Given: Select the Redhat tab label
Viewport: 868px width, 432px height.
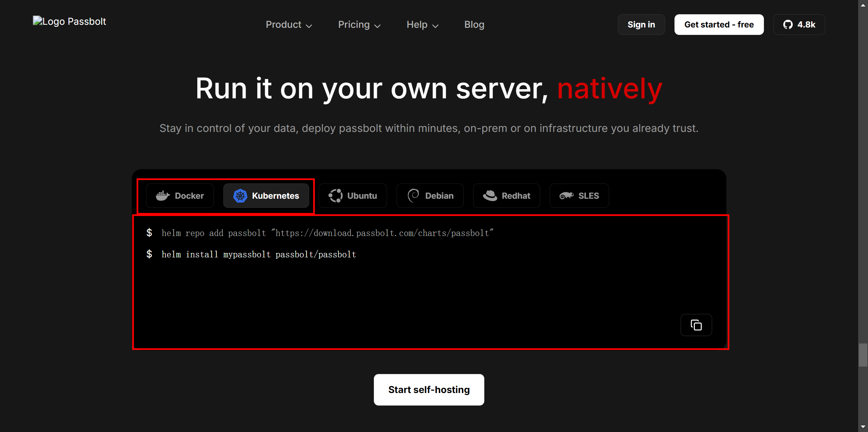Looking at the screenshot, I should [516, 196].
